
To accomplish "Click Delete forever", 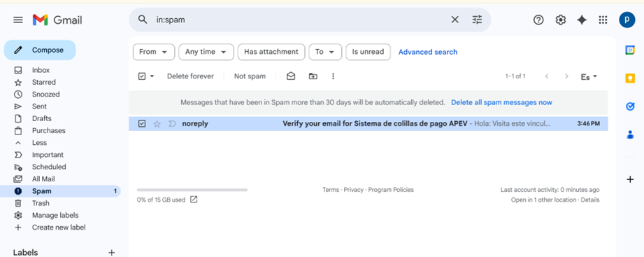I will [190, 76].
